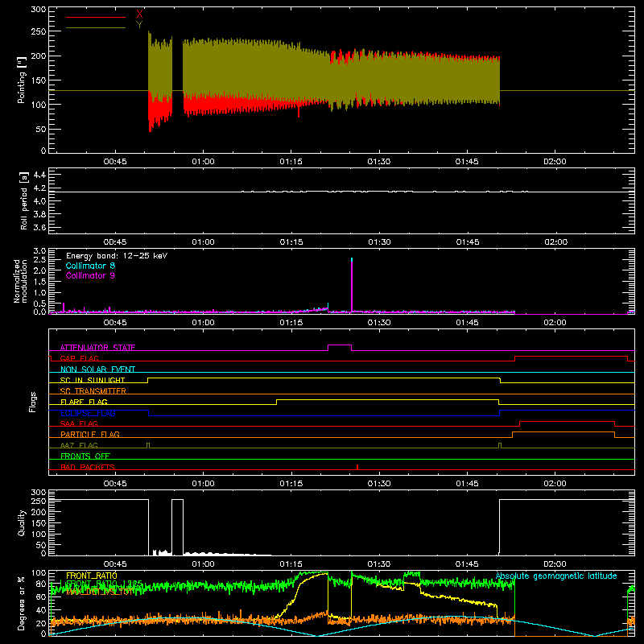Click 02:00 tick label under Pointing plot
Screen dimensions: 644x644
pyautogui.click(x=555, y=162)
